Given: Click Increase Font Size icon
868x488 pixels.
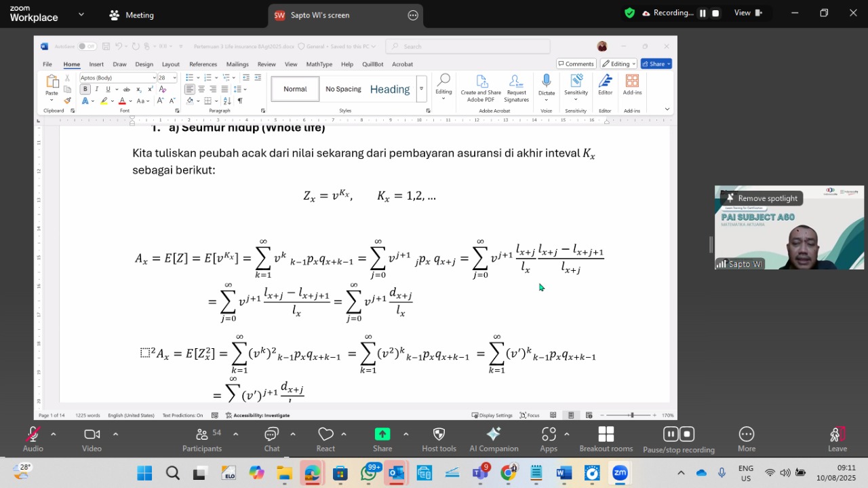Looking at the screenshot, I should point(161,100).
